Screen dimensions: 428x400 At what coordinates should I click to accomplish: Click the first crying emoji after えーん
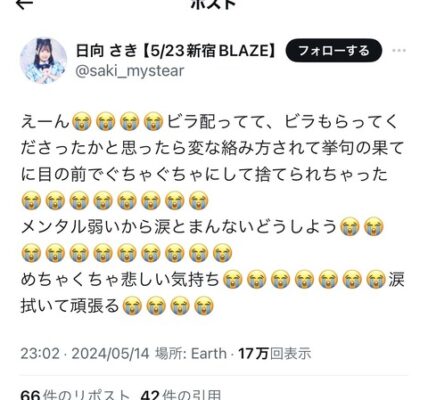pos(82,121)
